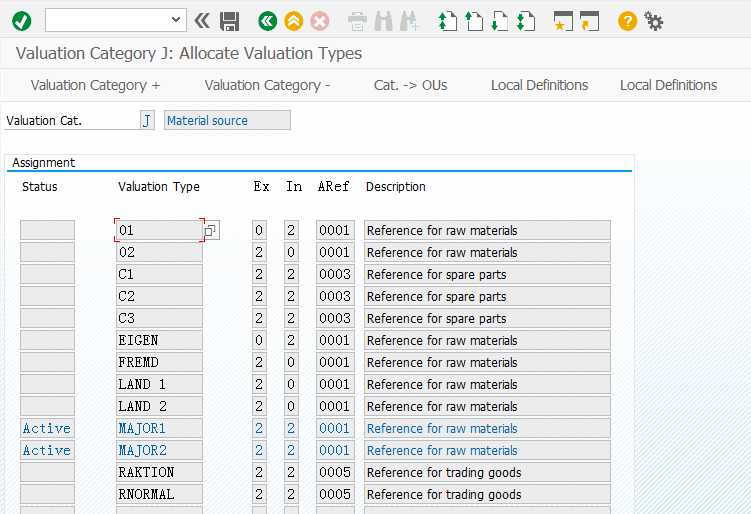Go to first page icon
Image resolution: width=751 pixels, height=514 pixels.
pos(448,21)
